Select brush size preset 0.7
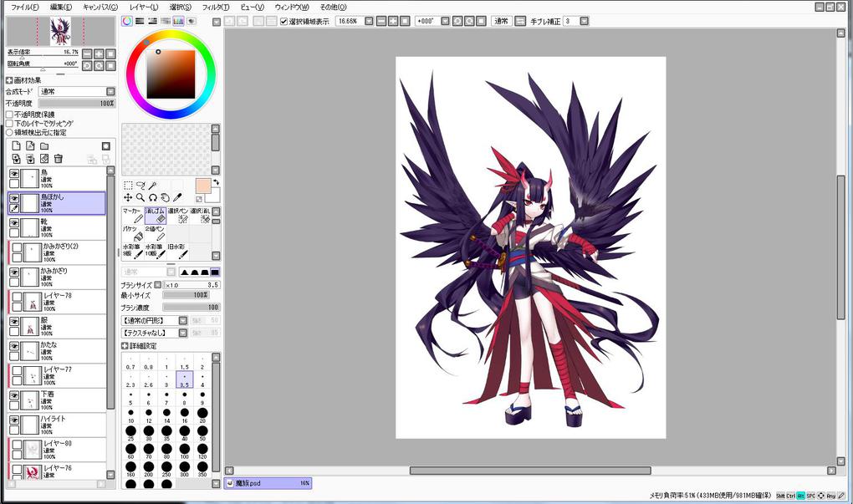Viewport: 853px width, 504px height. 130,364
